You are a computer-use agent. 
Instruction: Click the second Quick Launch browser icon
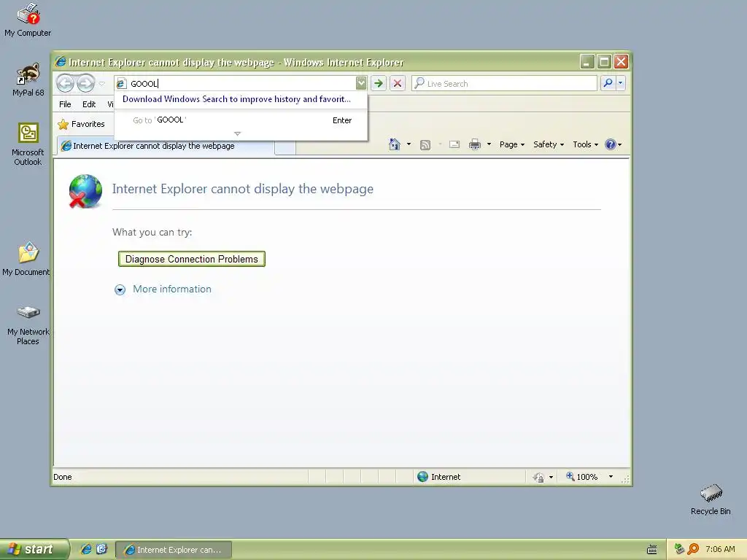tap(102, 549)
